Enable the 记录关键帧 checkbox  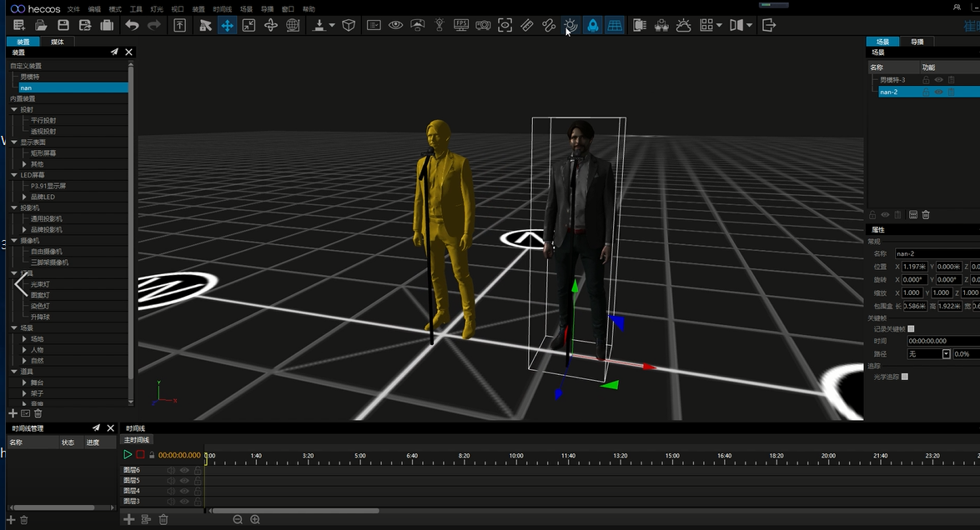[911, 328]
